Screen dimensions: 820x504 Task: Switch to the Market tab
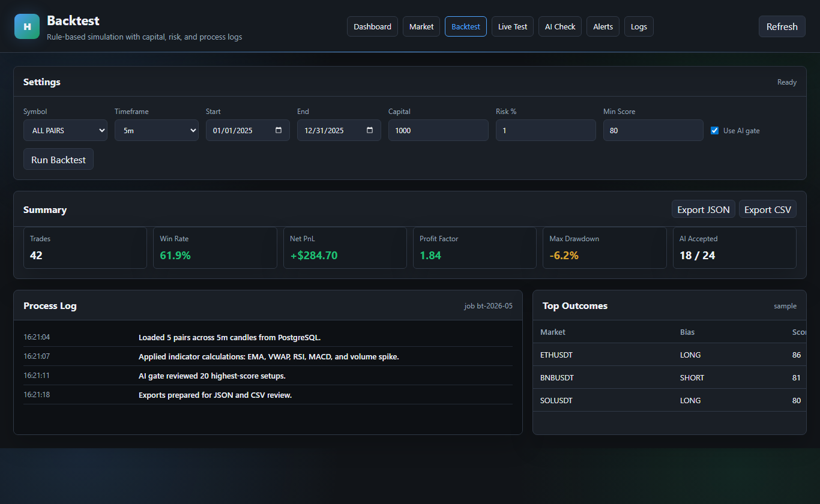pyautogui.click(x=421, y=26)
